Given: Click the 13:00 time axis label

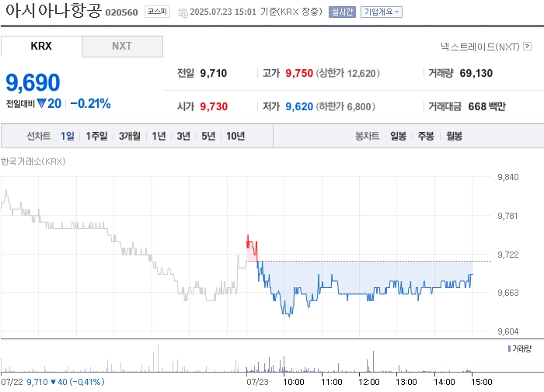Looking at the screenshot, I should (406, 382).
